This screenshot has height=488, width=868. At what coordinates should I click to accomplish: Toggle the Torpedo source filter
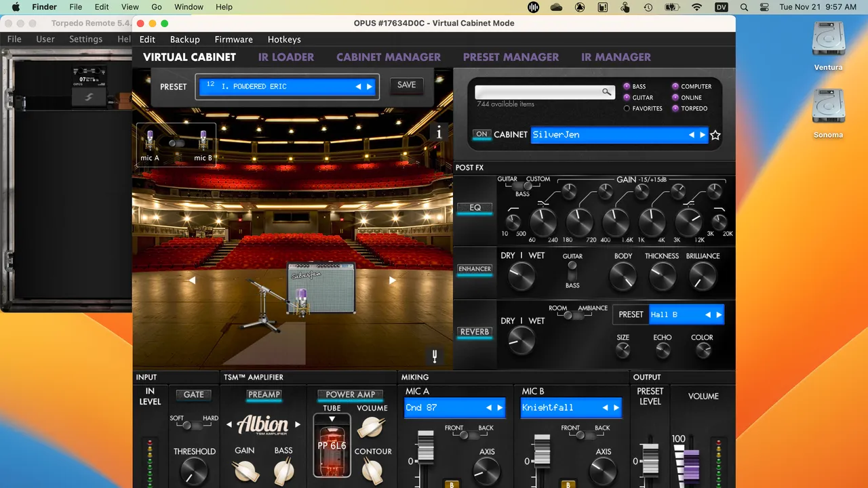pyautogui.click(x=675, y=108)
